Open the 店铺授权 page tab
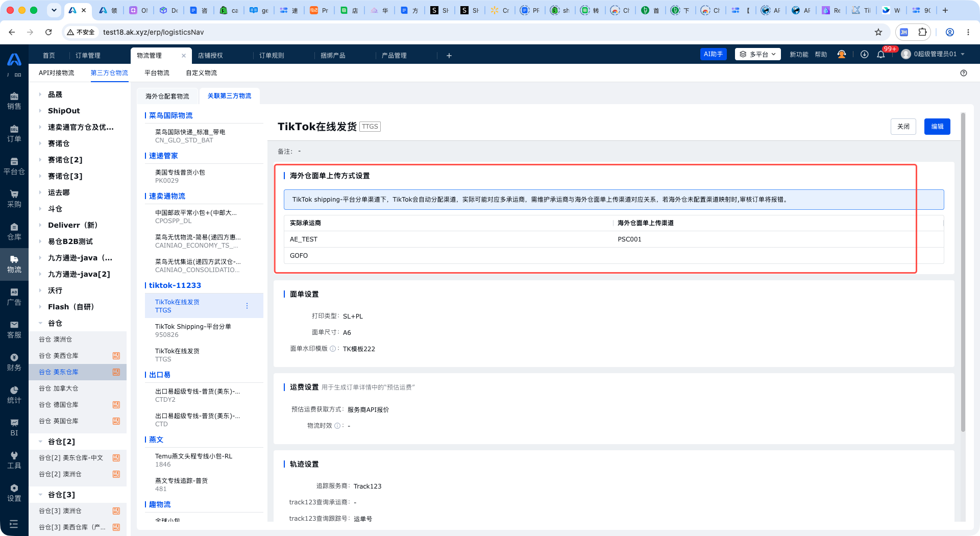980x536 pixels. pos(210,56)
